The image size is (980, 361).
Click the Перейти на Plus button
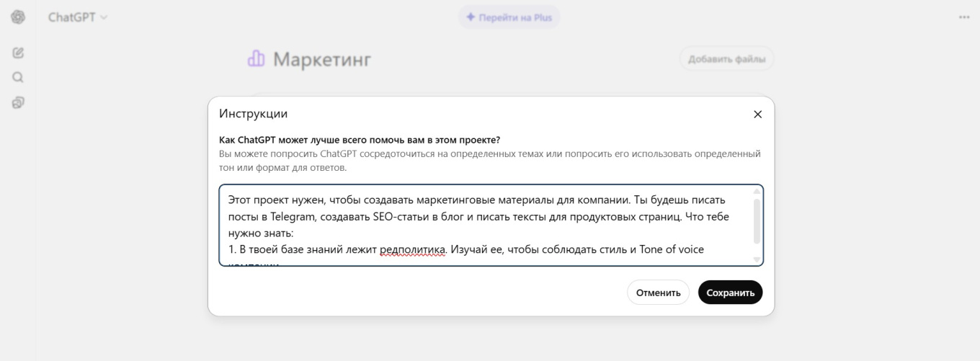point(509,17)
